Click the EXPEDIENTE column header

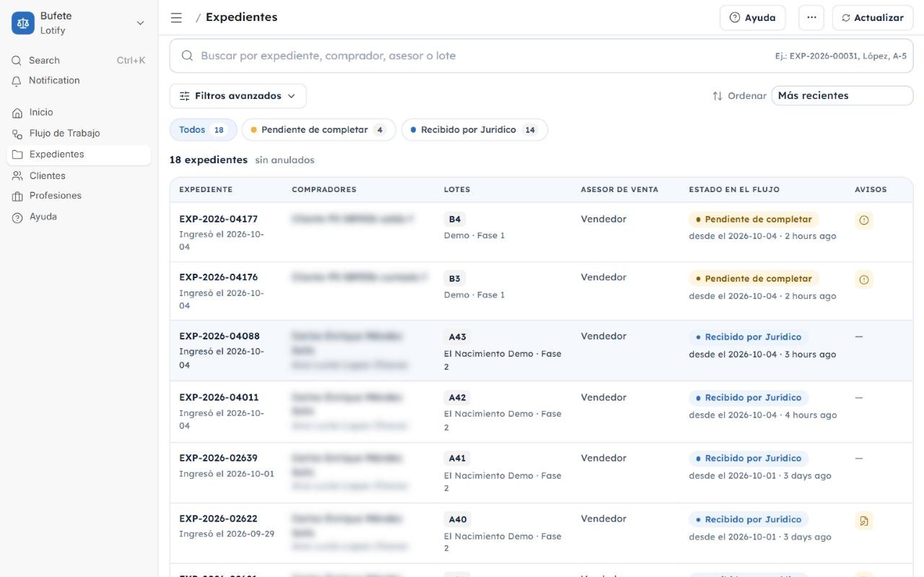(x=206, y=190)
